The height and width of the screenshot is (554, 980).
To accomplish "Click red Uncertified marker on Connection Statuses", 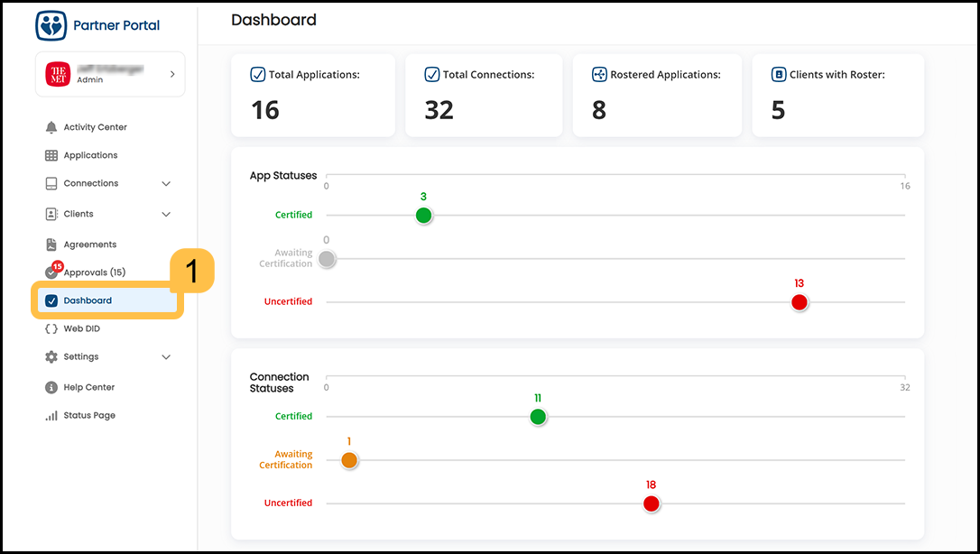I will pyautogui.click(x=652, y=503).
